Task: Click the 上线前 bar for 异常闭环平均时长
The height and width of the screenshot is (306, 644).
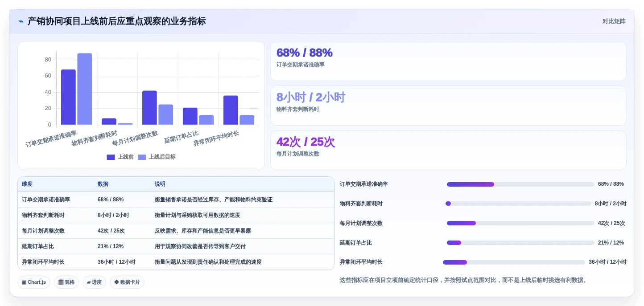Action: click(231, 110)
